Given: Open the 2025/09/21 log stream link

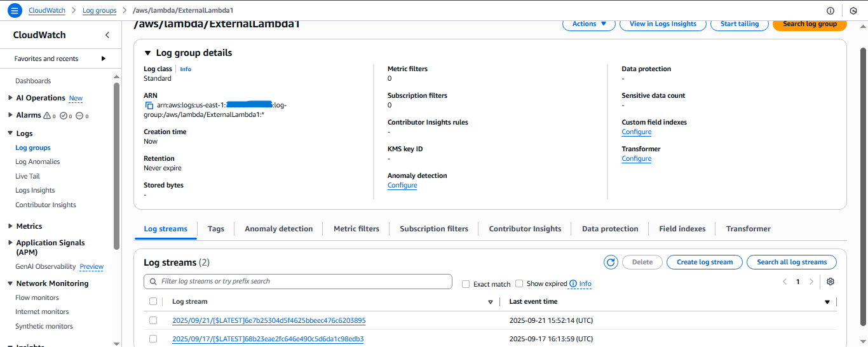Looking at the screenshot, I should pyautogui.click(x=269, y=320).
